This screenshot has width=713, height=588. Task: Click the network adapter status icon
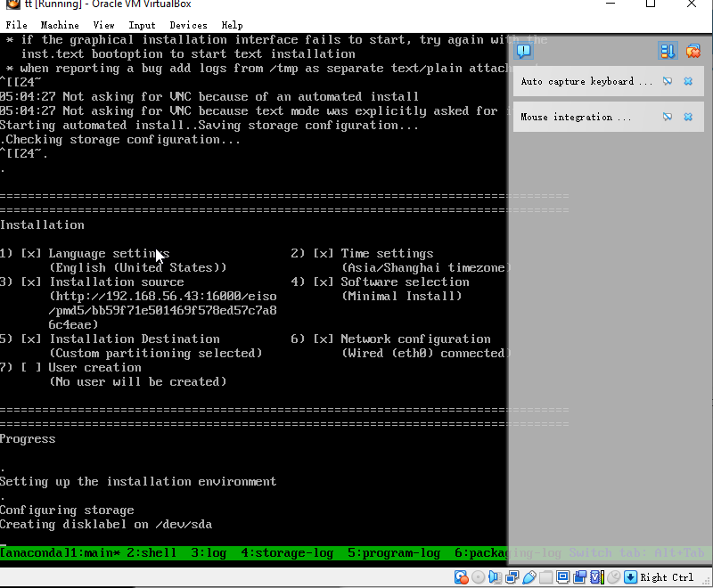click(x=512, y=577)
